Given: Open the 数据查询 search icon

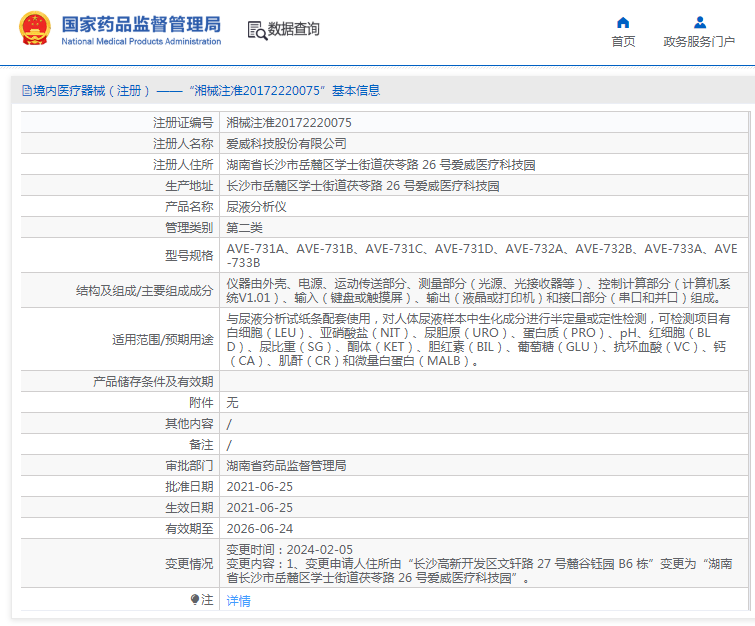Looking at the screenshot, I should (x=257, y=30).
